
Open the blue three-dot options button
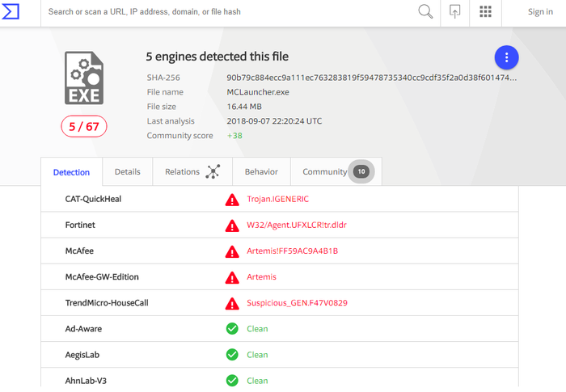[x=506, y=57]
